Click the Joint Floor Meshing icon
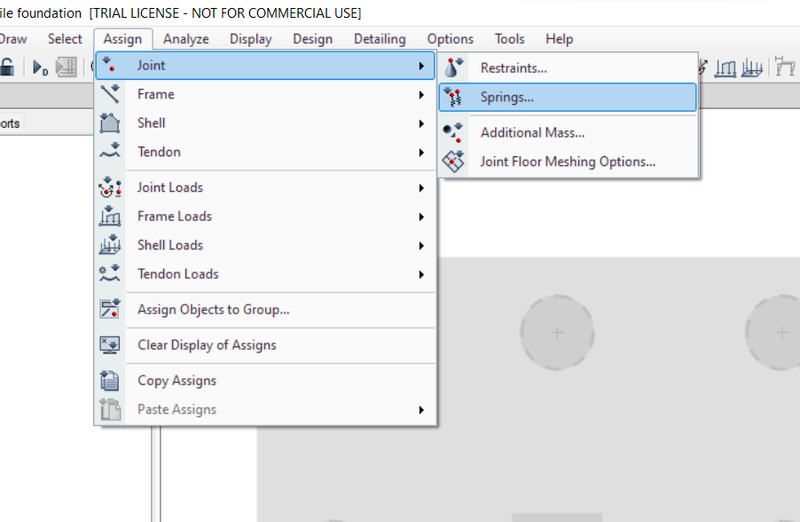The image size is (800, 522). click(453, 162)
